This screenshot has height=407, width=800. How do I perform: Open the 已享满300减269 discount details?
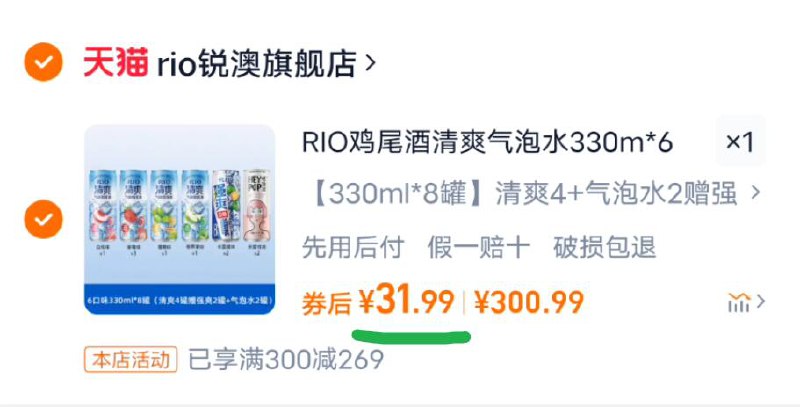click(286, 360)
